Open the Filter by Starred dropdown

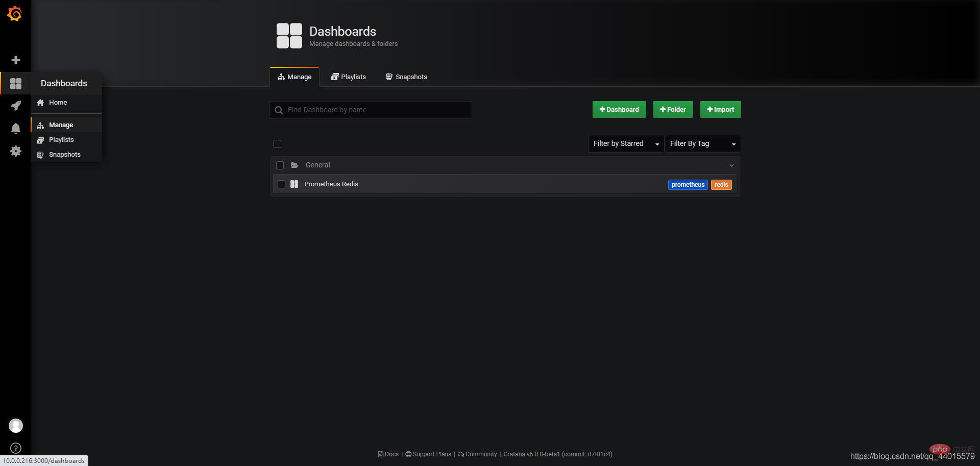[x=626, y=144]
